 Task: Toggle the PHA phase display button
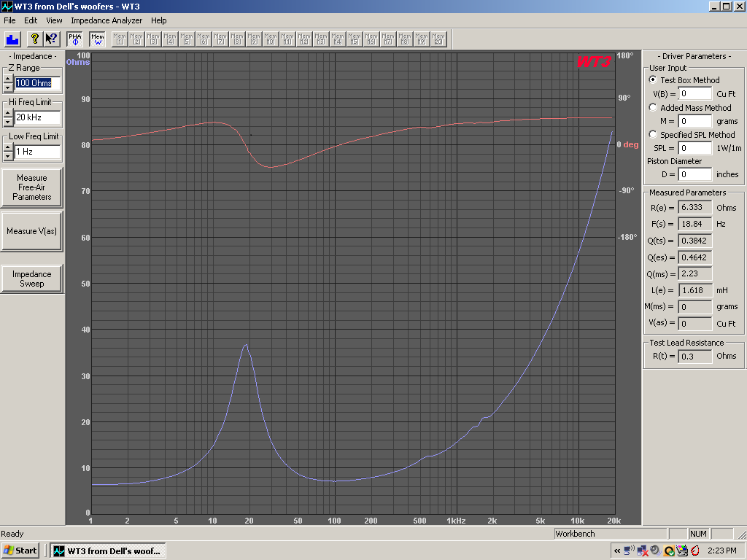(75, 39)
